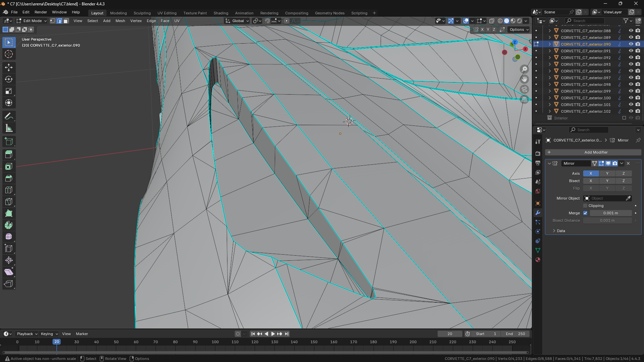Expand CORVETTE_C7_exterior.092 in outliner
This screenshot has width=644, height=362.
click(x=550, y=58)
